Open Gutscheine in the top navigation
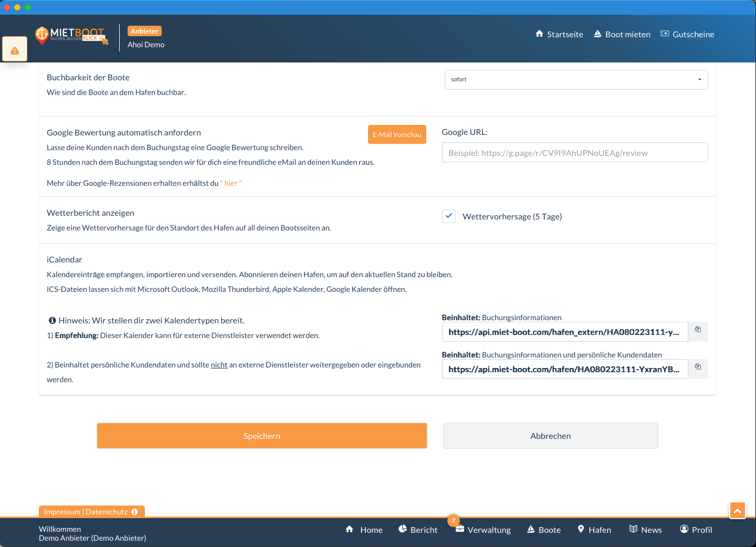The image size is (756, 547). [687, 34]
